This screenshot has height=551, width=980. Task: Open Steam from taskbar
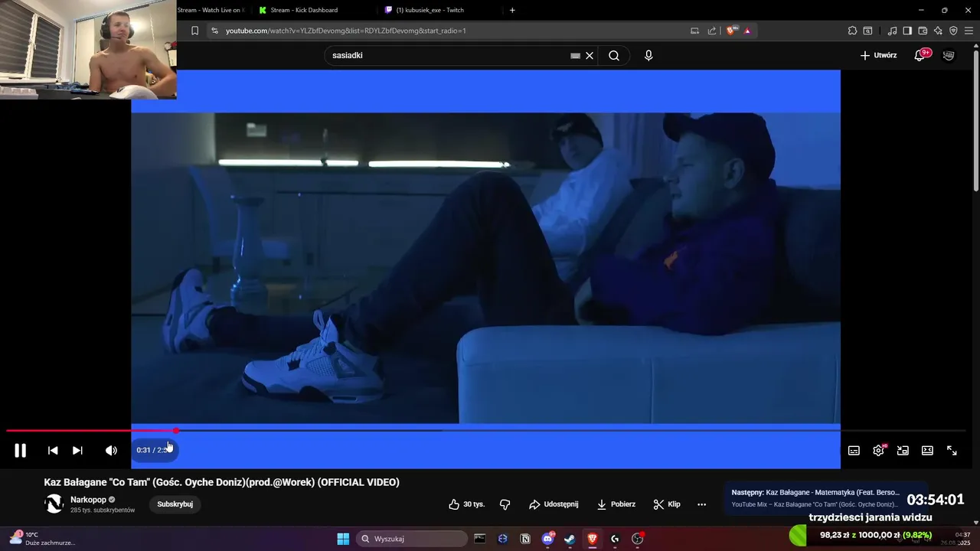tap(570, 539)
